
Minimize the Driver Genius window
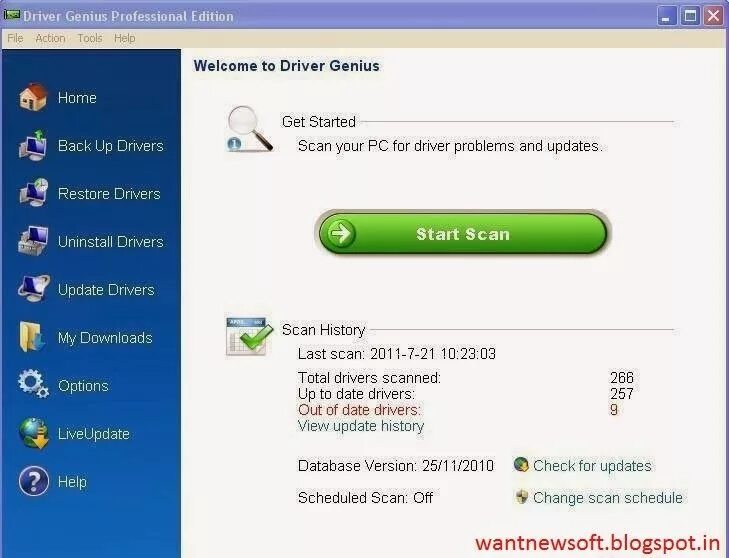(667, 16)
